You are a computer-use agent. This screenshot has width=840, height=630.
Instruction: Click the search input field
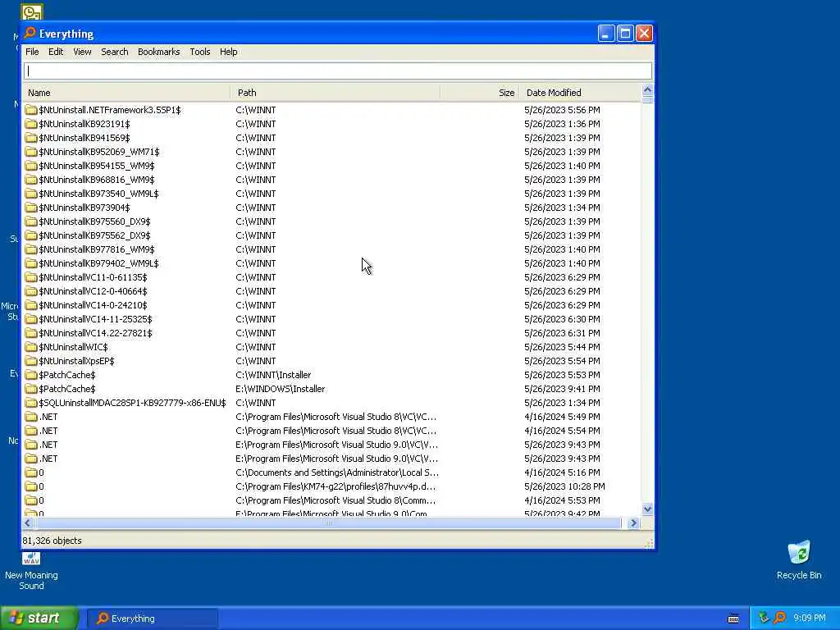pyautogui.click(x=338, y=71)
